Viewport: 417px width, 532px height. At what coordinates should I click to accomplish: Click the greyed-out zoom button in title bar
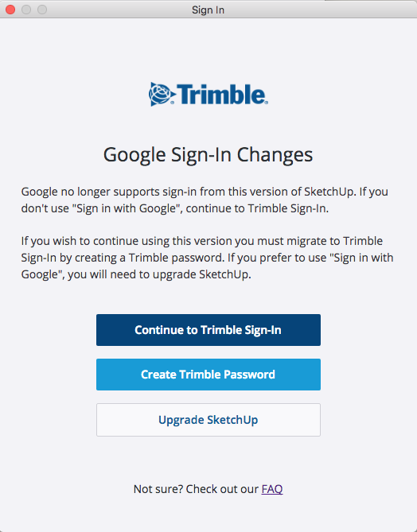[x=42, y=10]
